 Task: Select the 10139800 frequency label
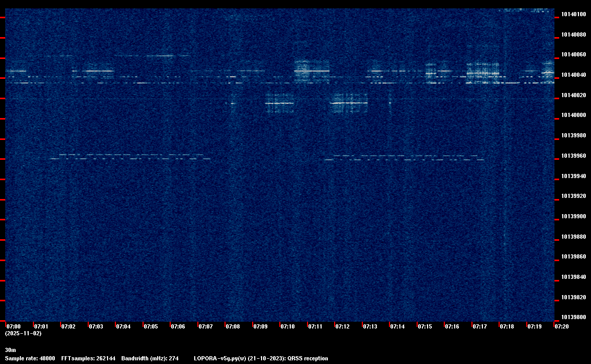pos(574,317)
